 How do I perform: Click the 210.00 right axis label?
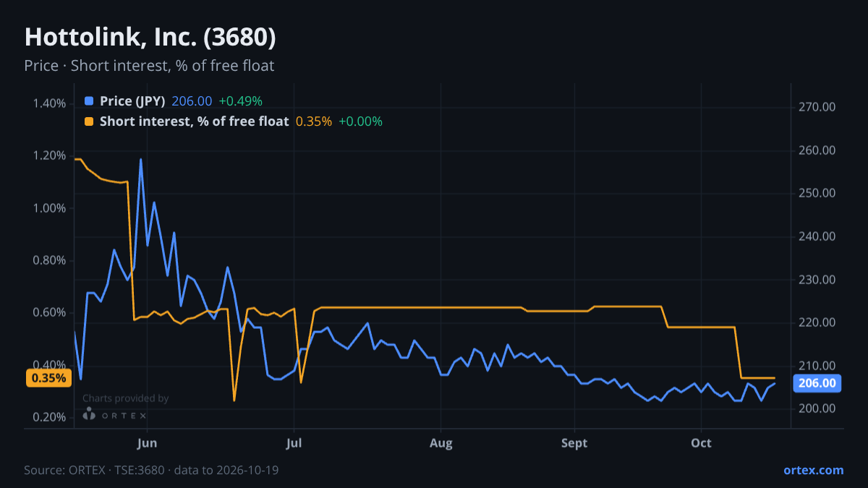click(x=817, y=365)
